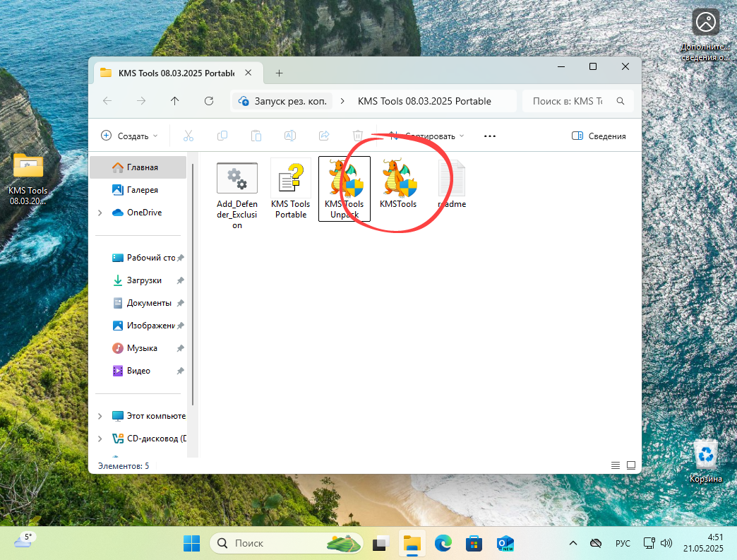Toggle the Details pane (Сведения)

coord(599,136)
